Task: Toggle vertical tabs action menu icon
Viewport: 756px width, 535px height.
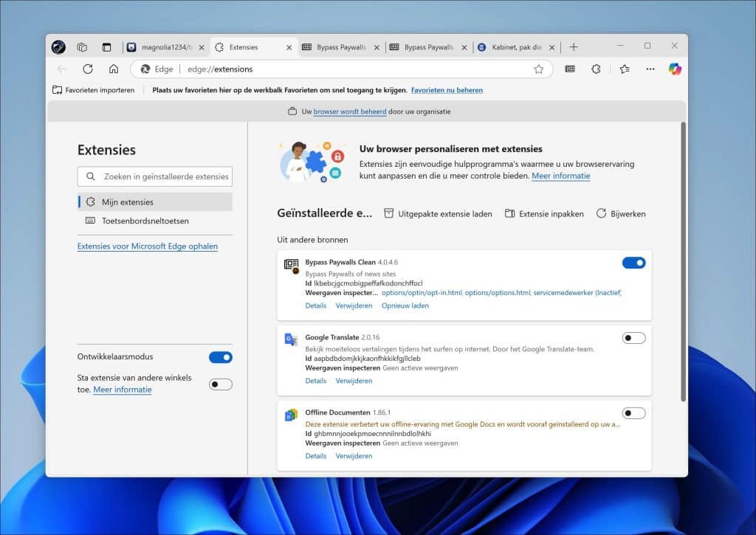Action: click(x=106, y=46)
